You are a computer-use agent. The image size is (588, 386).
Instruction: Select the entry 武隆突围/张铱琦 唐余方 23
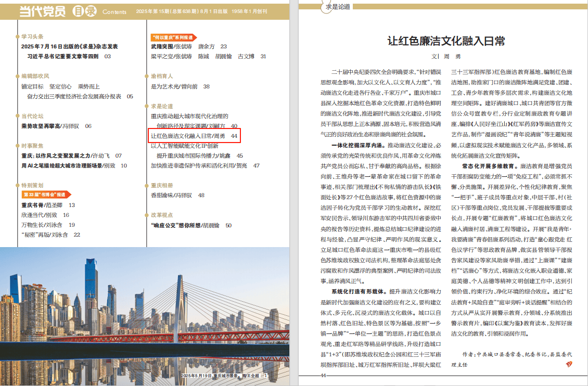[x=188, y=46]
